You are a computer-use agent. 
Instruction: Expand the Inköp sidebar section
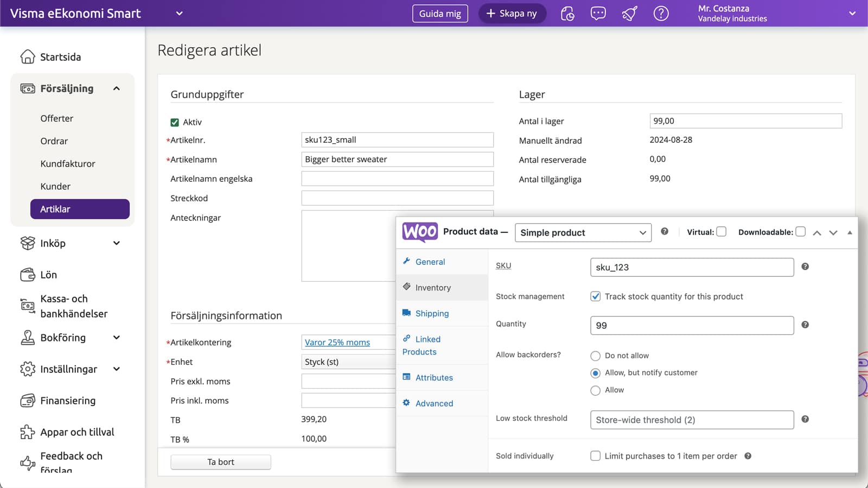(117, 243)
